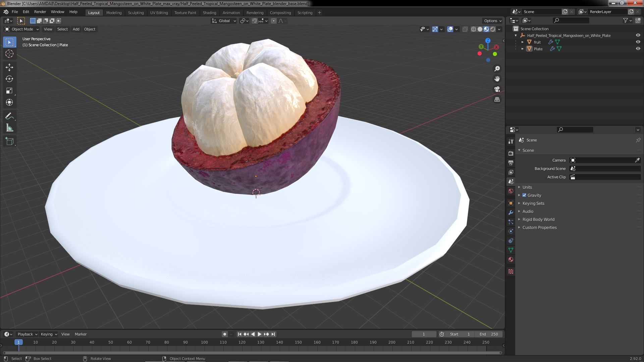Open the Marker menu in timeline
The width and height of the screenshot is (644, 362).
80,334
